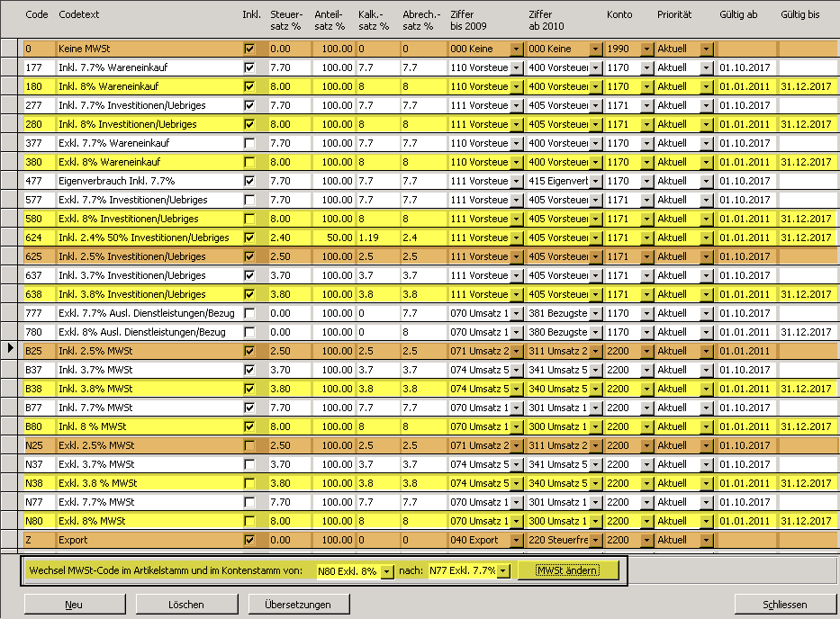Open Ziffer ab 2010 dropdown for code 477
The width and height of the screenshot is (840, 619).
pos(595,181)
